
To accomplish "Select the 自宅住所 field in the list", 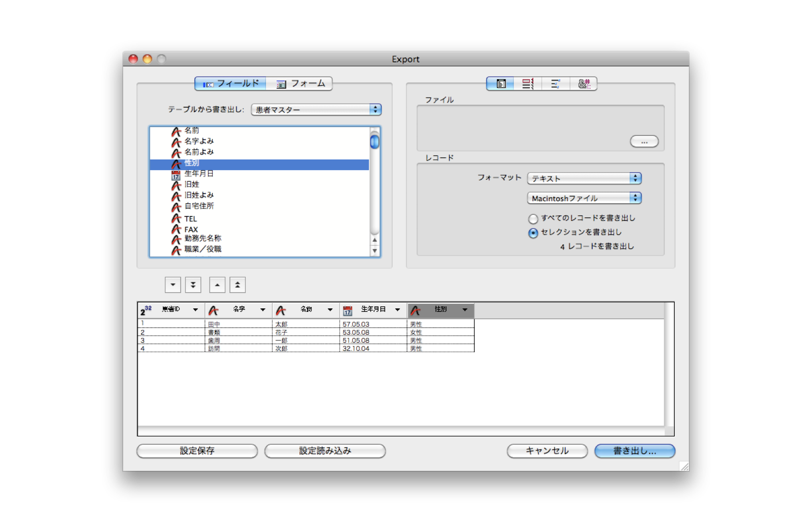I will point(199,206).
